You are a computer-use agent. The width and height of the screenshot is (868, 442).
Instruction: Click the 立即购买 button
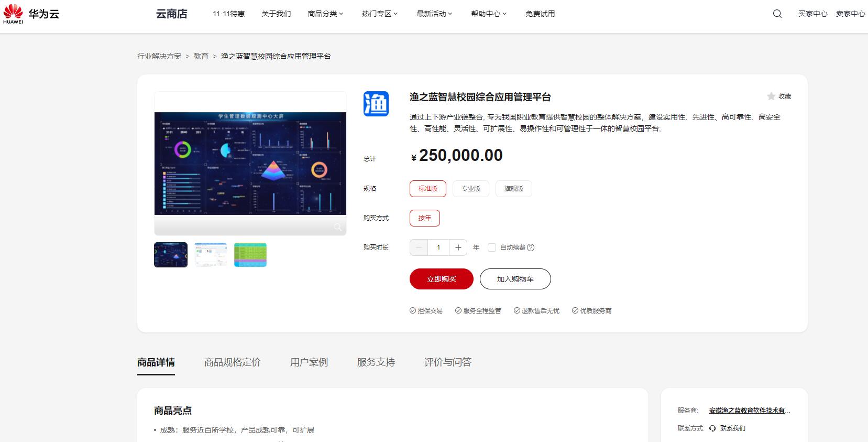click(441, 279)
